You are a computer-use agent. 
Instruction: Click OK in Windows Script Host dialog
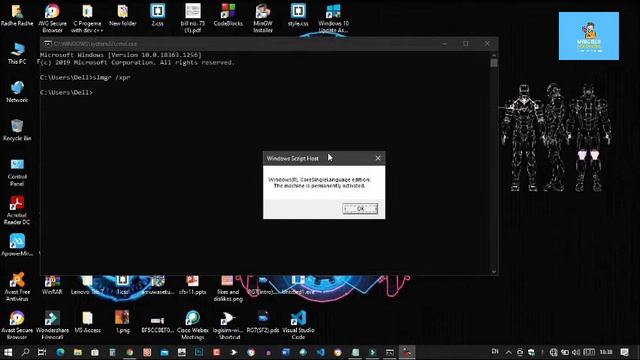click(x=360, y=209)
